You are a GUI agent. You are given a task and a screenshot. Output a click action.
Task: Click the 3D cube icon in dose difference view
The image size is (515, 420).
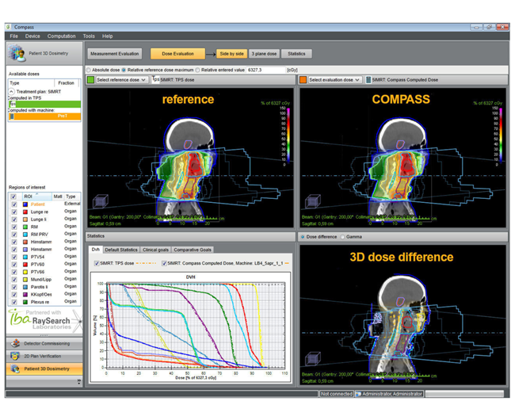313,359
